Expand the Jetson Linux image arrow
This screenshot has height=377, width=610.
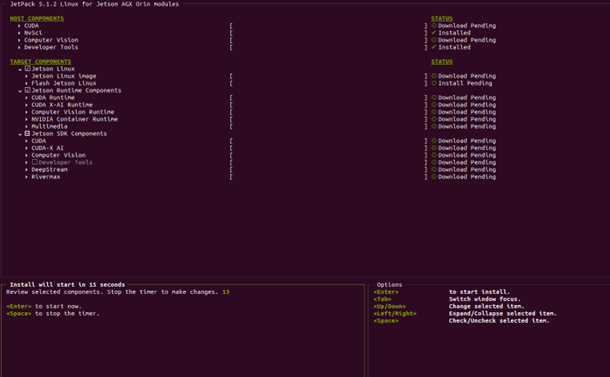pyautogui.click(x=26, y=76)
